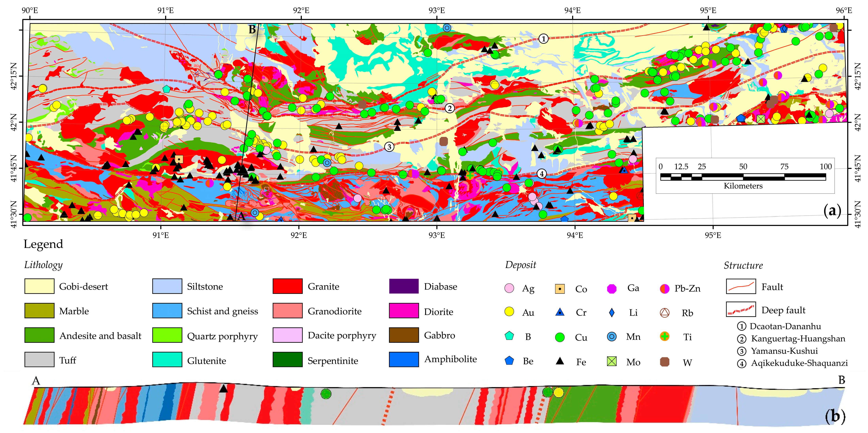Image resolution: width=868 pixels, height=433 pixels.
Task: Click the Ag deposit symbol in legend
Action: click(509, 288)
